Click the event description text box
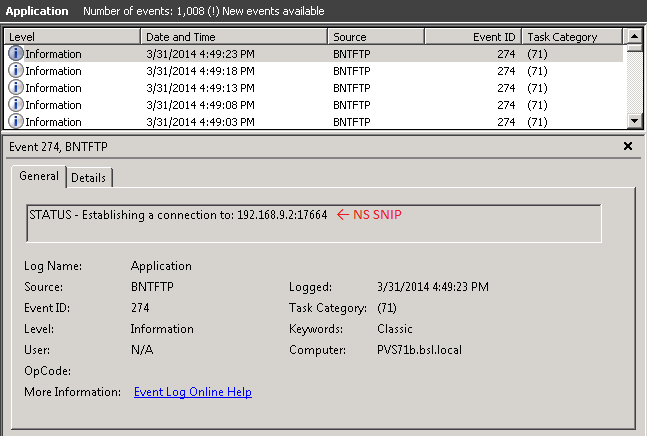This screenshot has height=436, width=647. pos(315,223)
